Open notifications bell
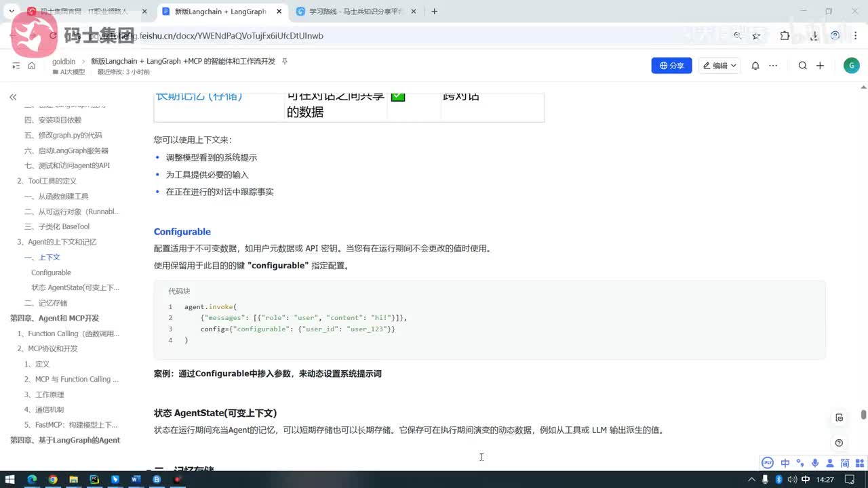 (x=755, y=66)
